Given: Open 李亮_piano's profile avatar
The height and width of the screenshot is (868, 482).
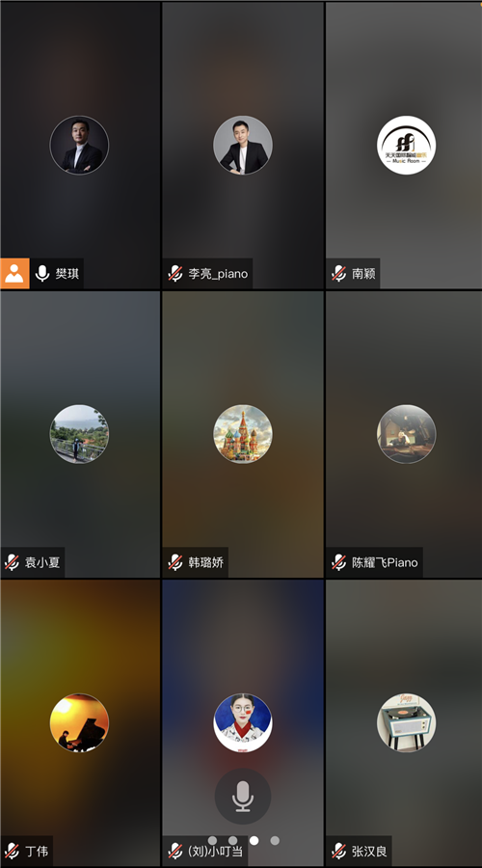Looking at the screenshot, I should click(x=243, y=145).
